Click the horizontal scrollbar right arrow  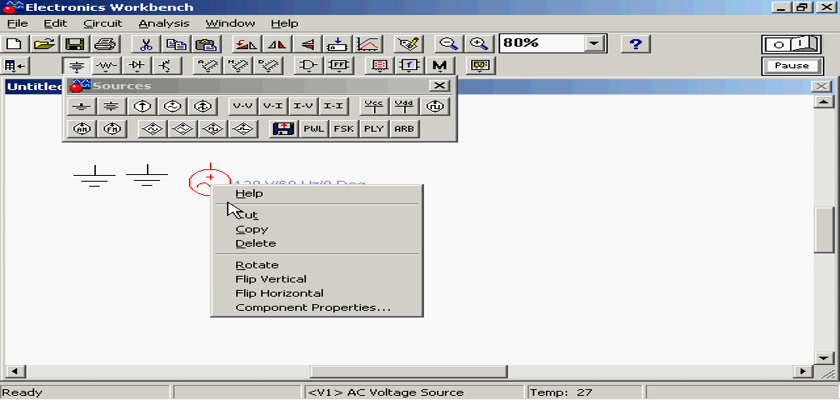803,371
